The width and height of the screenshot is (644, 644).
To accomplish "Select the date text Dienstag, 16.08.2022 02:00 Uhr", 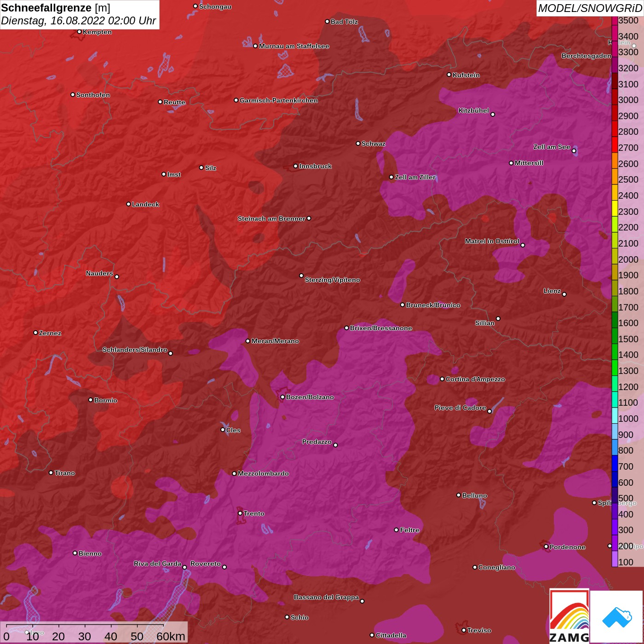I will pos(79,21).
